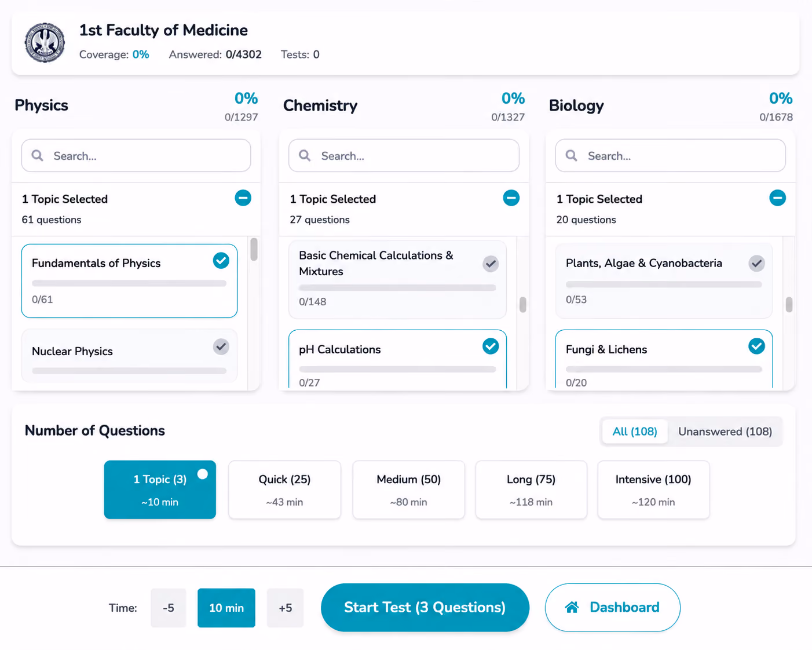Decrease time by 5 minutes
Screen dimensions: 812x650
click(169, 608)
